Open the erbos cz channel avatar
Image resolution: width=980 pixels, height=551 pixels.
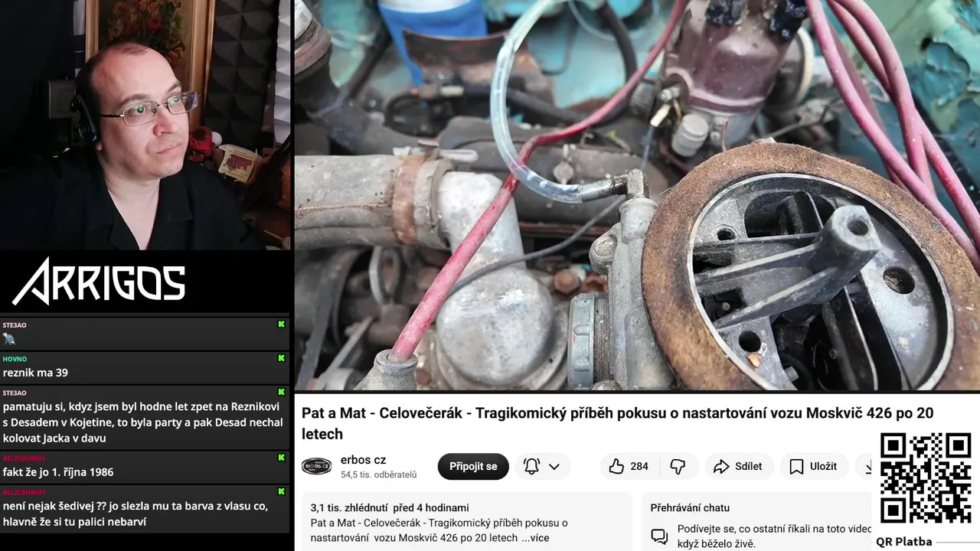317,466
